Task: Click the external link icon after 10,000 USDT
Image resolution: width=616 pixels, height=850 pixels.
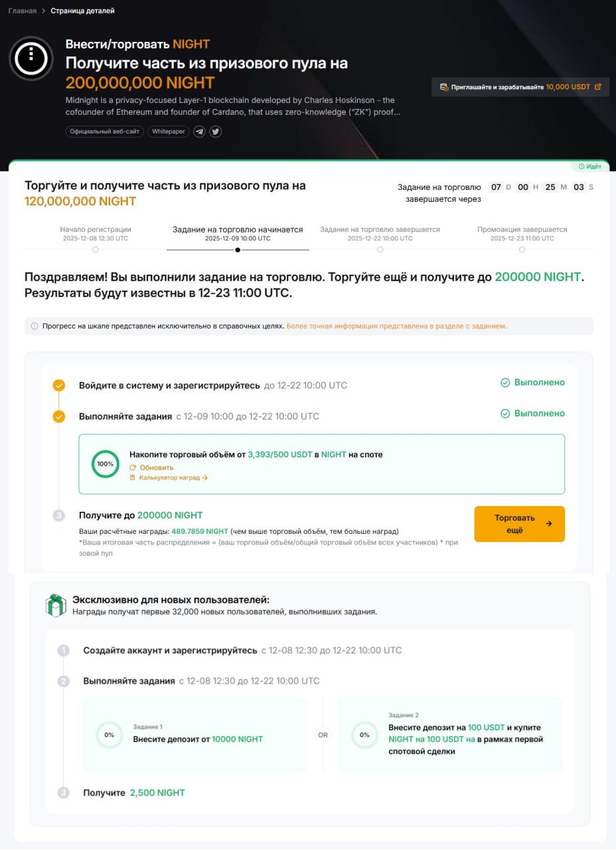Action: pyautogui.click(x=597, y=87)
